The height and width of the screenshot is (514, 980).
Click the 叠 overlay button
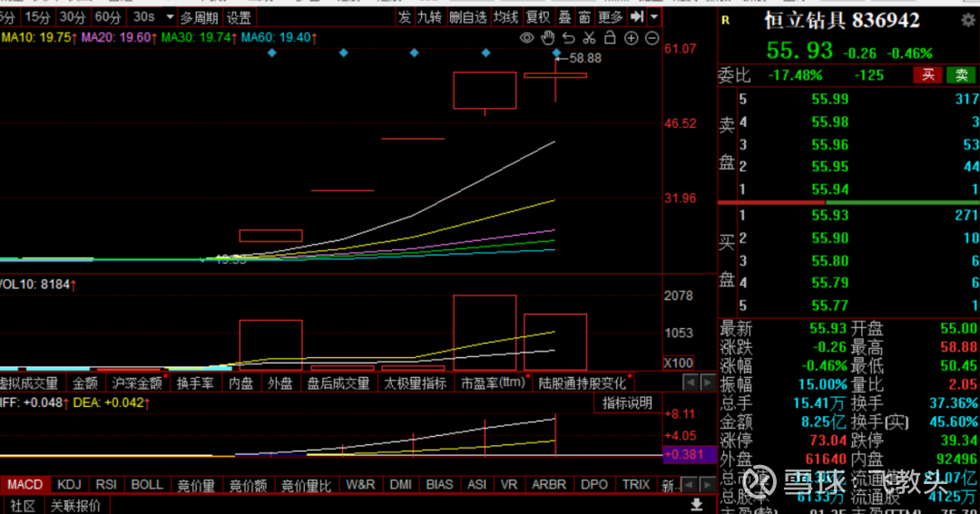[565, 17]
